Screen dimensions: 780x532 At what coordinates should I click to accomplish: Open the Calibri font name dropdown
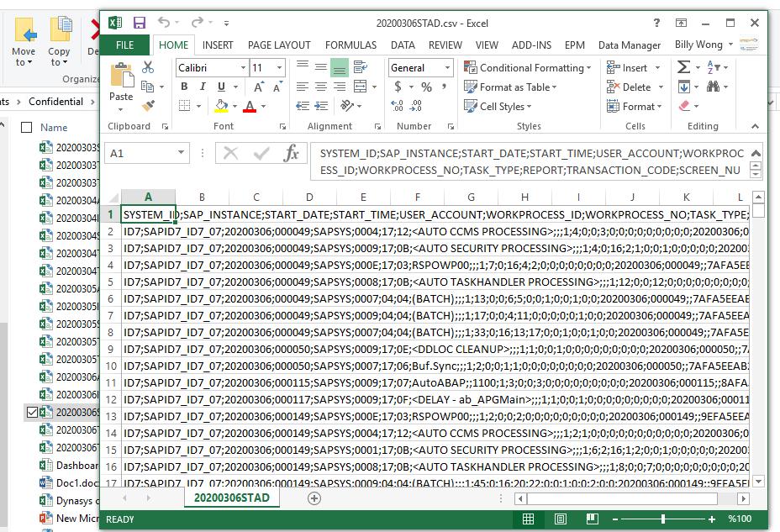click(243, 67)
